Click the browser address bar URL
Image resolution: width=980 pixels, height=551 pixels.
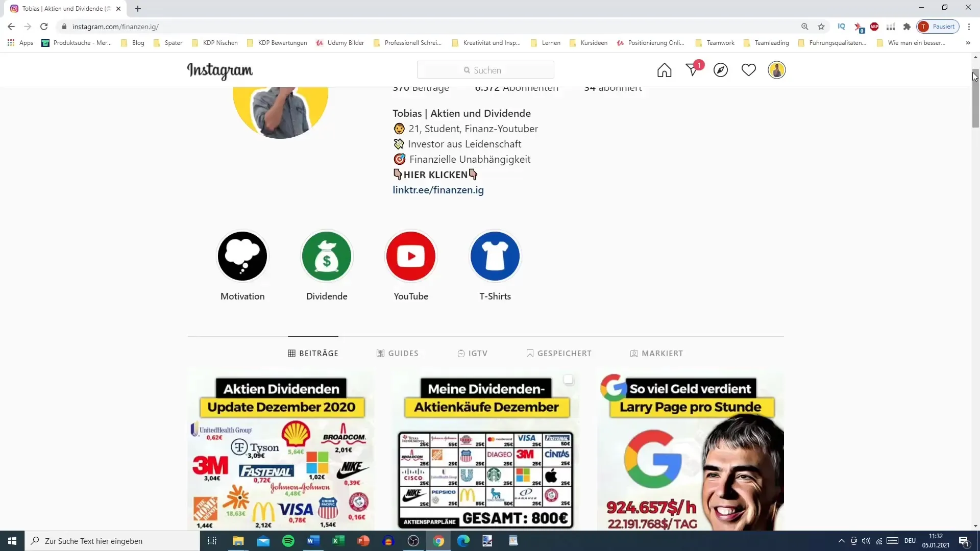pyautogui.click(x=115, y=27)
